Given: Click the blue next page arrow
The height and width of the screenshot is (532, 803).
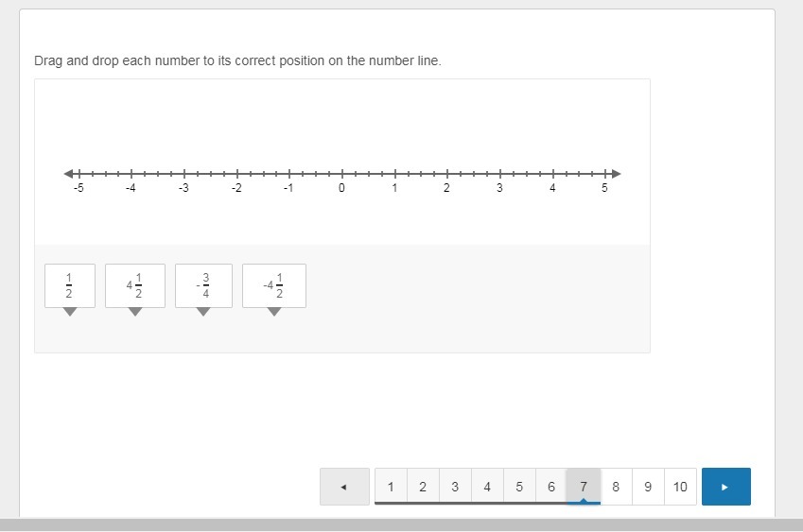Looking at the screenshot, I should point(725,487).
